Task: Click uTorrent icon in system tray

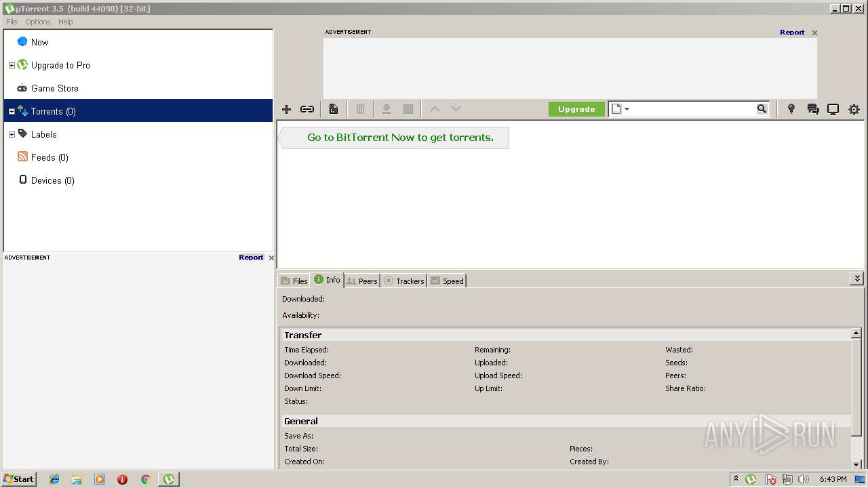Action: click(751, 479)
